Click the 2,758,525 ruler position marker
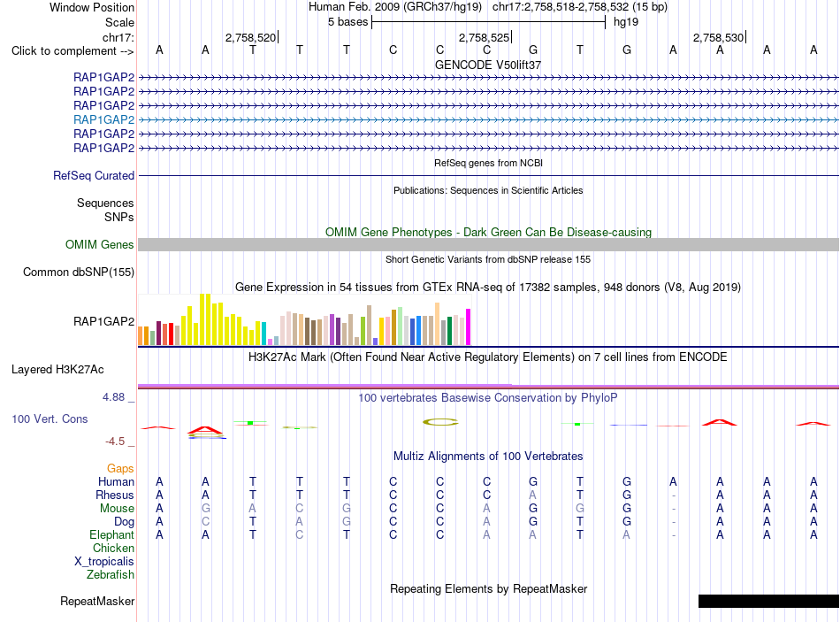 coord(484,37)
